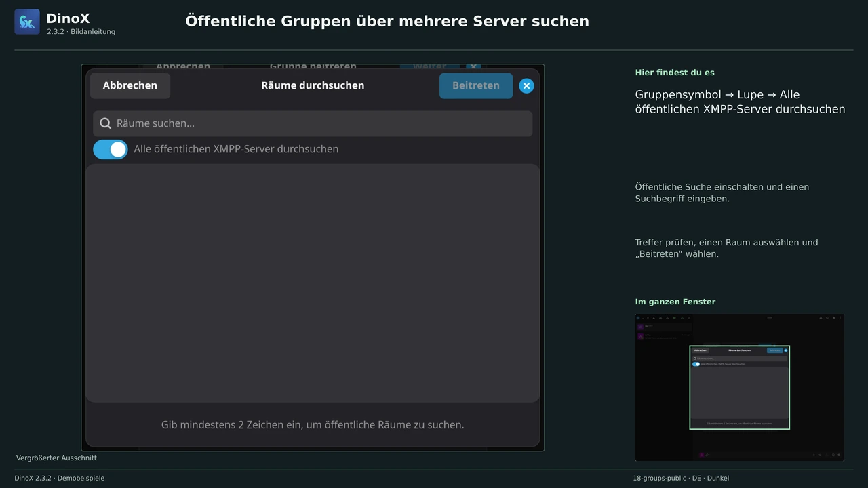
Task: Click the hint text Gib mindestens 2 Zeichen ein
Action: click(x=313, y=425)
